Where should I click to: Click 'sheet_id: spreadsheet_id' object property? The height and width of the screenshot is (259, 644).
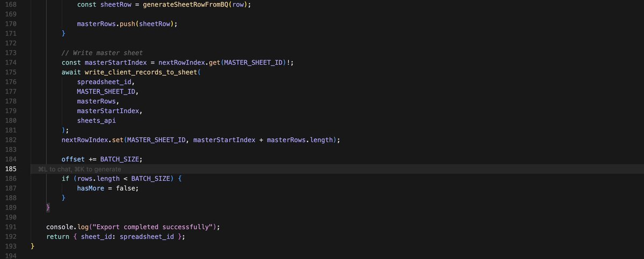click(127, 236)
